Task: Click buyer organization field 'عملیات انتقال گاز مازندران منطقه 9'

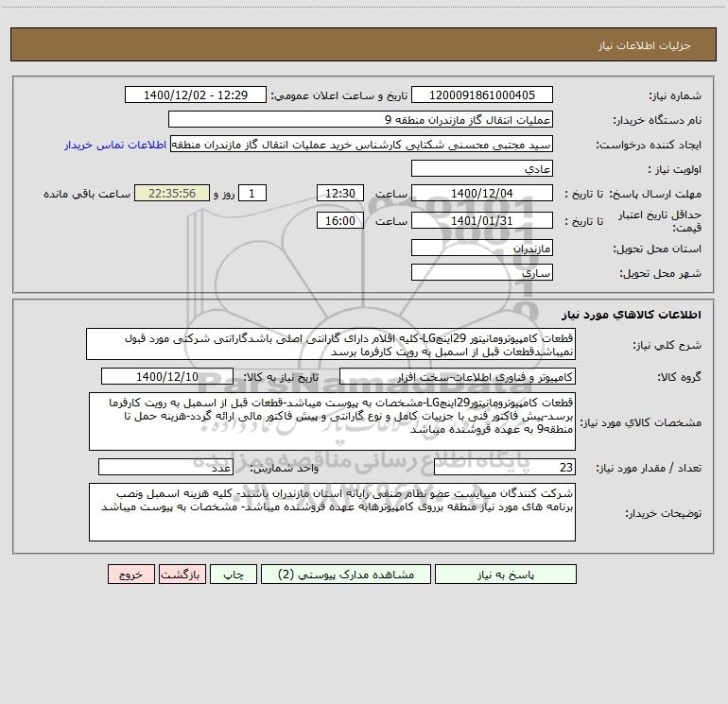Action: (x=360, y=119)
